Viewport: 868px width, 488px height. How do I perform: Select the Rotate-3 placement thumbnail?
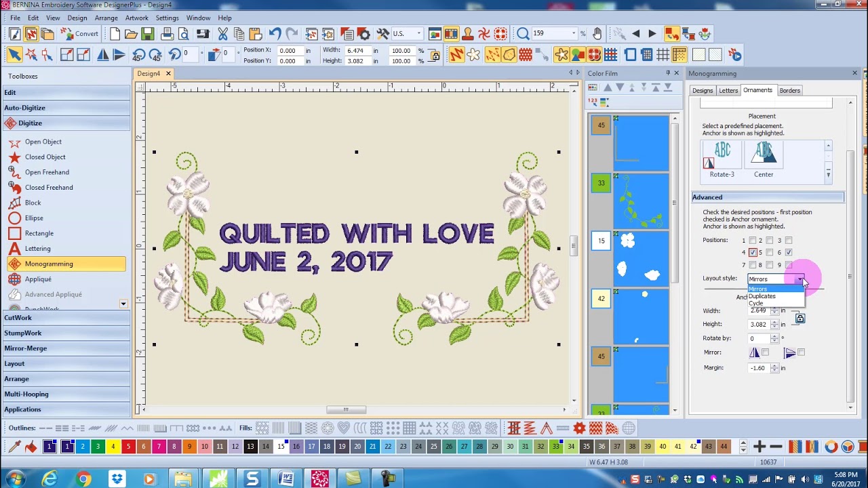(722, 160)
